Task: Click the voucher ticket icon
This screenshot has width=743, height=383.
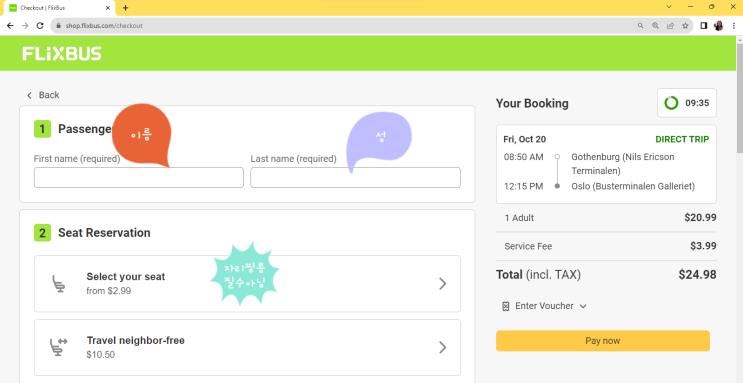Action: (x=506, y=306)
